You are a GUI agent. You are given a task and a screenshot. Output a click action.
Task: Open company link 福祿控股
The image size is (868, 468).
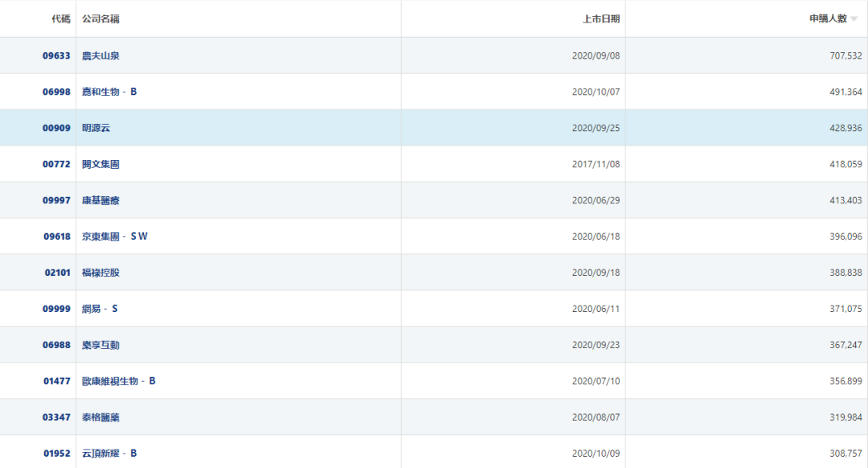(100, 273)
